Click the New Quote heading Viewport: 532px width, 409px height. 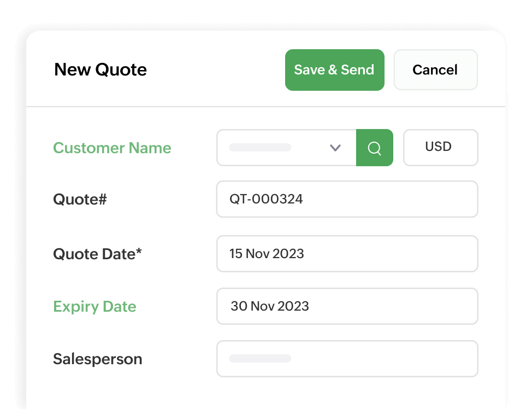[x=100, y=70]
